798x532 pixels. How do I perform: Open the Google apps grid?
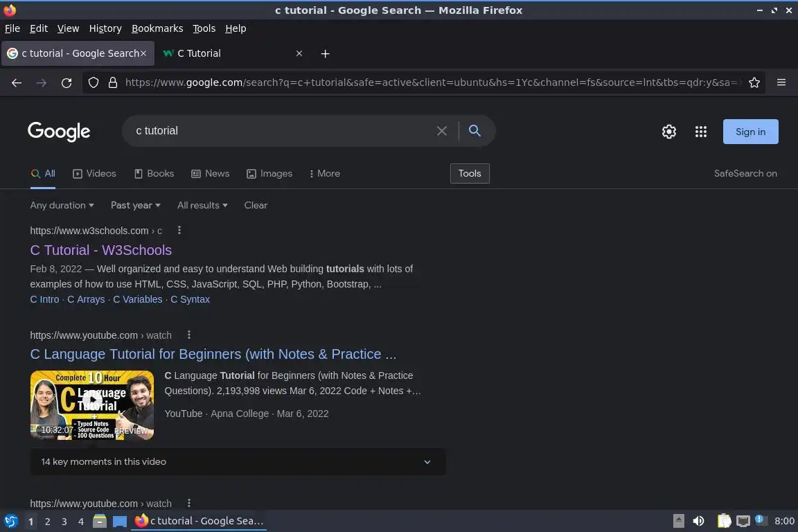click(x=701, y=132)
